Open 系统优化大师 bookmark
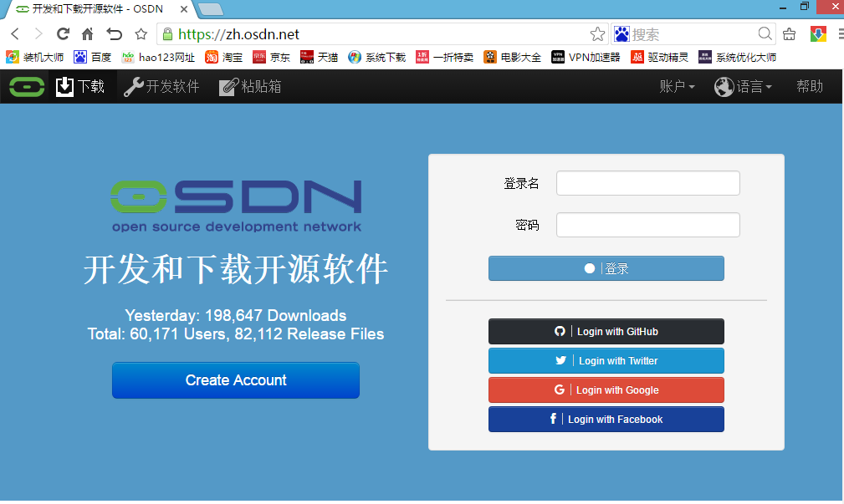Screen dimensions: 844x504 click(738, 57)
